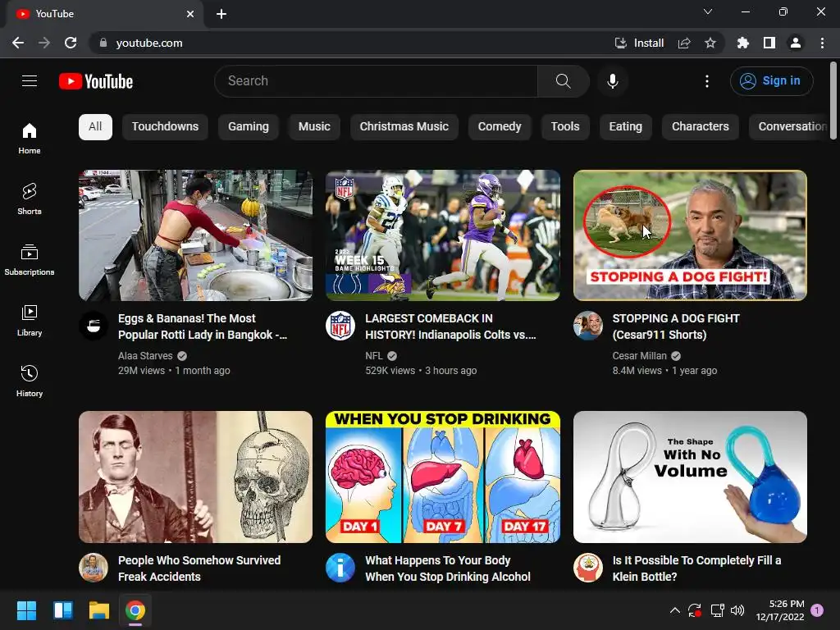The height and width of the screenshot is (630, 840).
Task: Click the search magnifier button
Action: point(563,81)
